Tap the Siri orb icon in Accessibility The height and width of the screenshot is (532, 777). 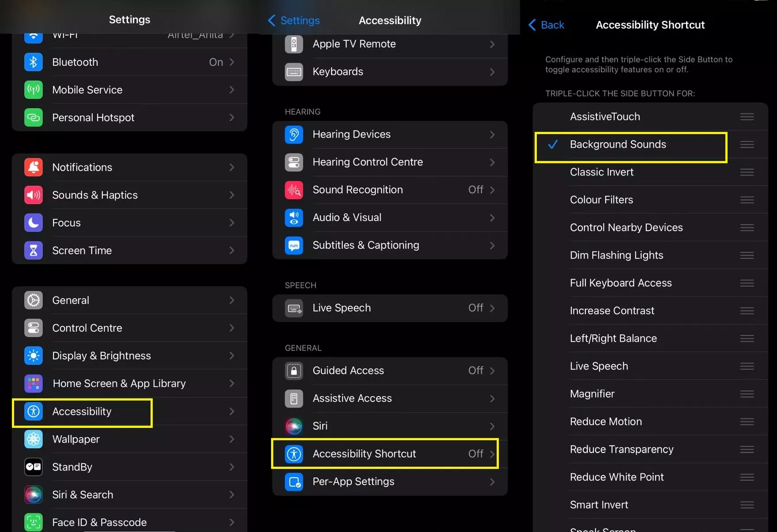coord(294,426)
